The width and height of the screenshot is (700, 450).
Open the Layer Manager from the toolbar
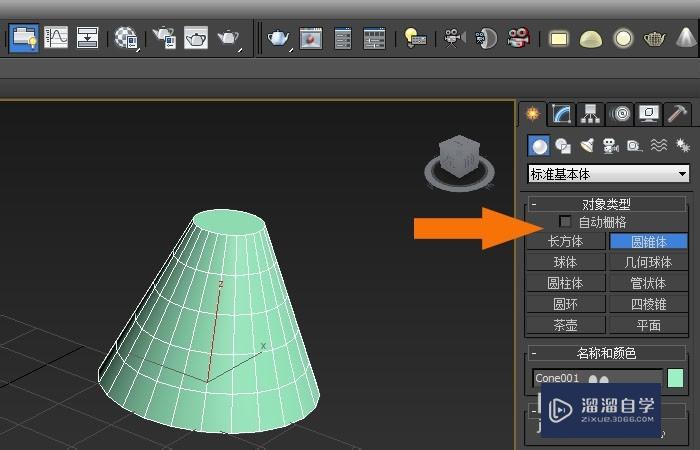click(x=23, y=38)
